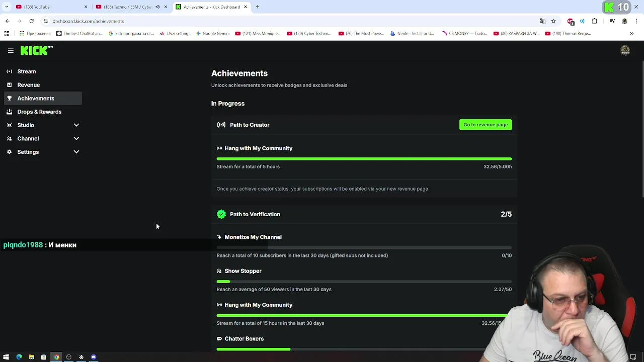
Task: Click the Path to Verification heading
Action: point(255,214)
